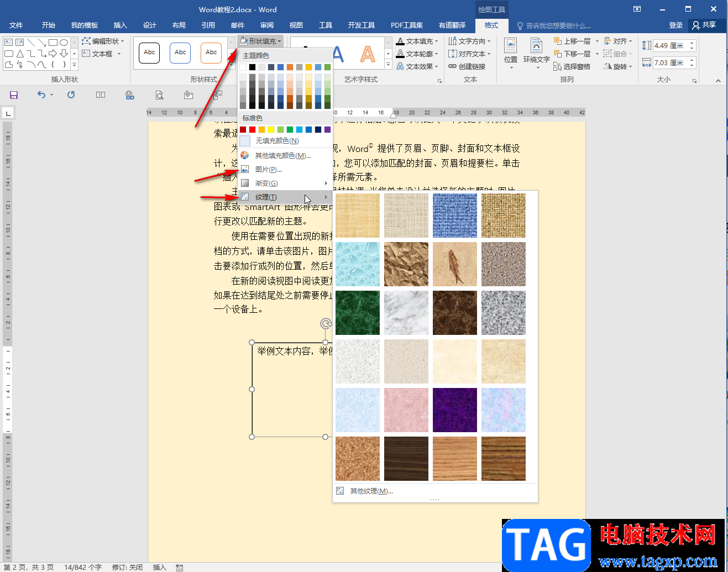
Task: Open the Text Box (文本框) dropdown
Action: click(x=102, y=54)
